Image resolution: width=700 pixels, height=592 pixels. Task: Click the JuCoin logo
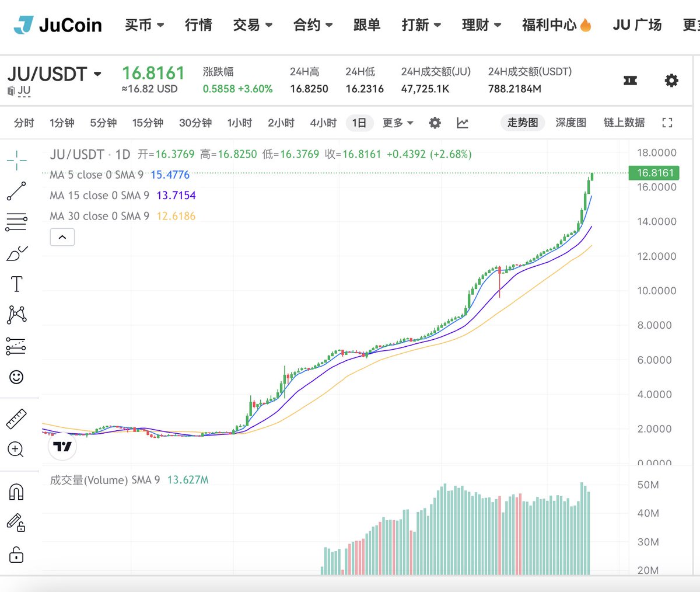pyautogui.click(x=58, y=25)
